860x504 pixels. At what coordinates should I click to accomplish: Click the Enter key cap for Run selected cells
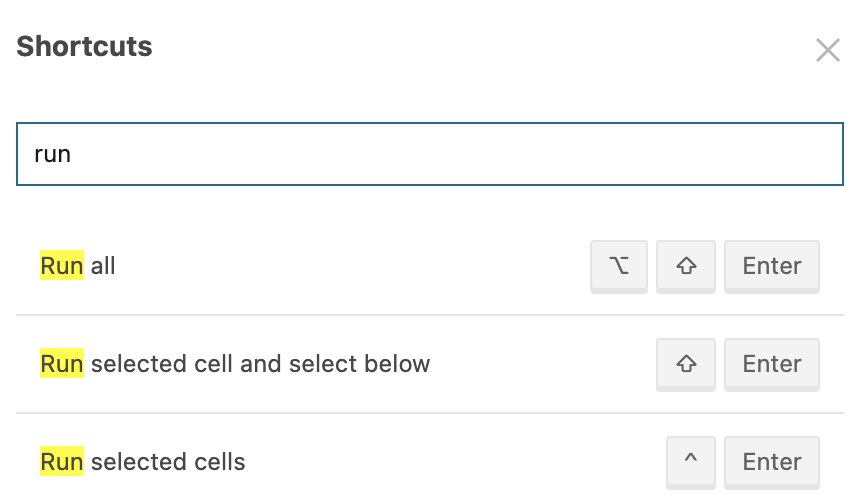pyautogui.click(x=771, y=462)
